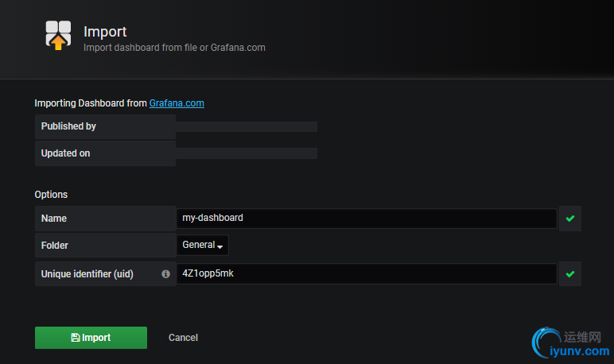614x364 pixels.
Task: Click the Name option label
Action: pyautogui.click(x=54, y=218)
